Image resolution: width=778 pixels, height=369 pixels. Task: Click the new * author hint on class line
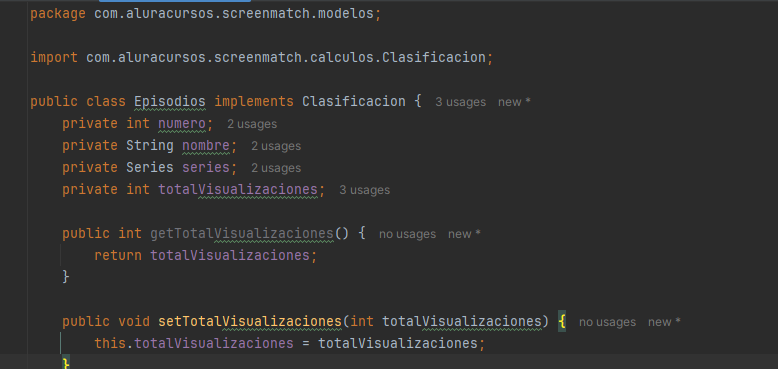[514, 102]
